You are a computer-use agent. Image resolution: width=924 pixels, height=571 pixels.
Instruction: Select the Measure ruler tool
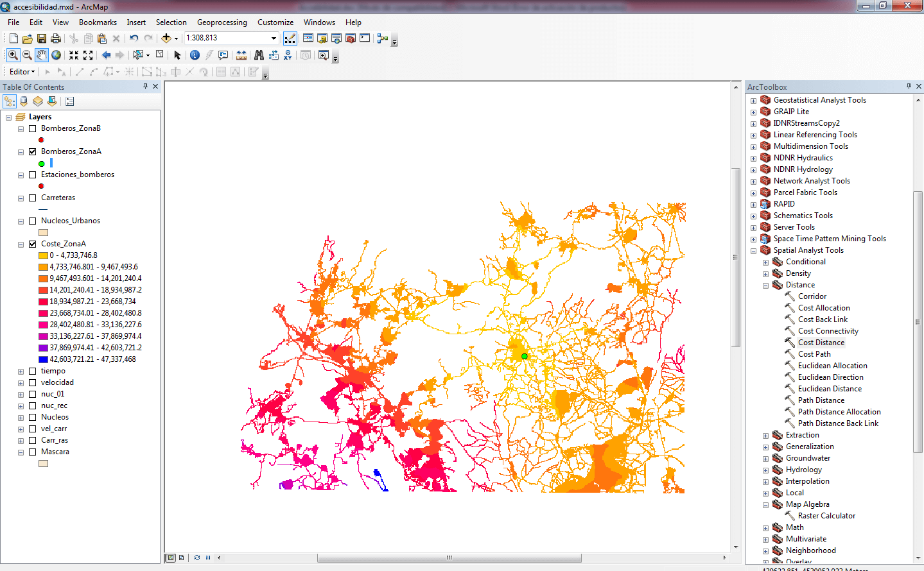click(x=241, y=55)
